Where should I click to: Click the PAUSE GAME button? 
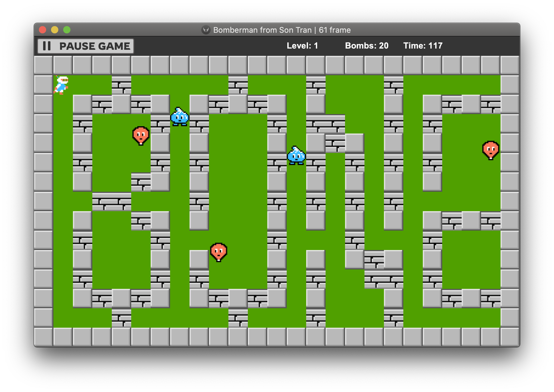coord(86,46)
